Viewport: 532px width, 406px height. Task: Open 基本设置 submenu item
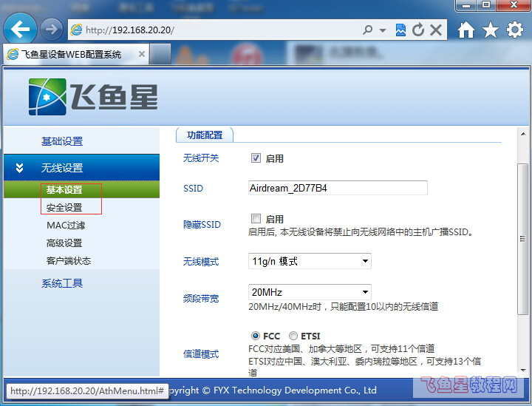pyautogui.click(x=64, y=190)
